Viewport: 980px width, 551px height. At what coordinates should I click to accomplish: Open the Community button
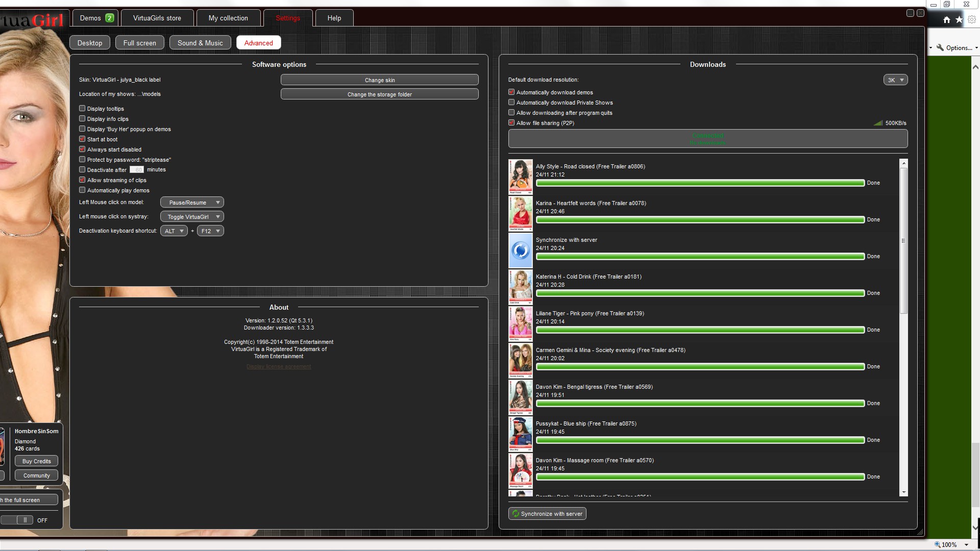[x=36, y=475]
